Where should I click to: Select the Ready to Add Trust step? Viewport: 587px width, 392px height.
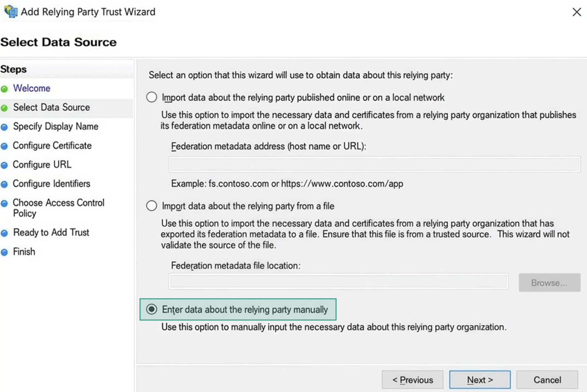pos(51,232)
